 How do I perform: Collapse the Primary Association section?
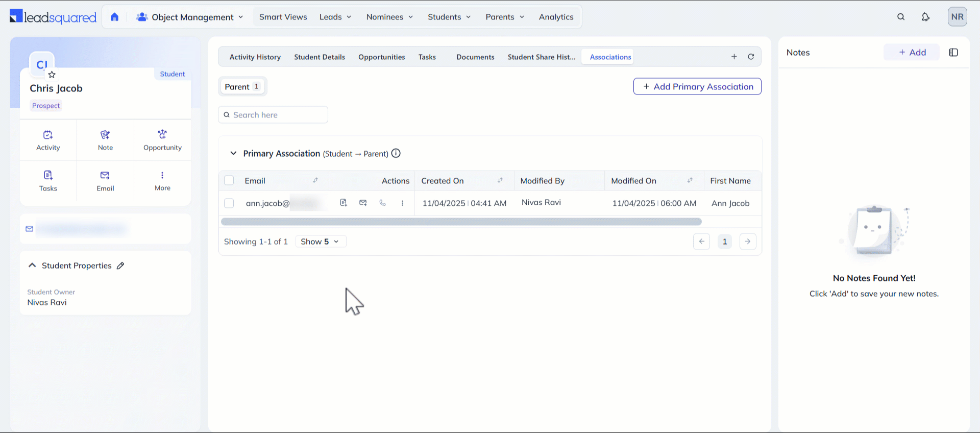coord(233,153)
